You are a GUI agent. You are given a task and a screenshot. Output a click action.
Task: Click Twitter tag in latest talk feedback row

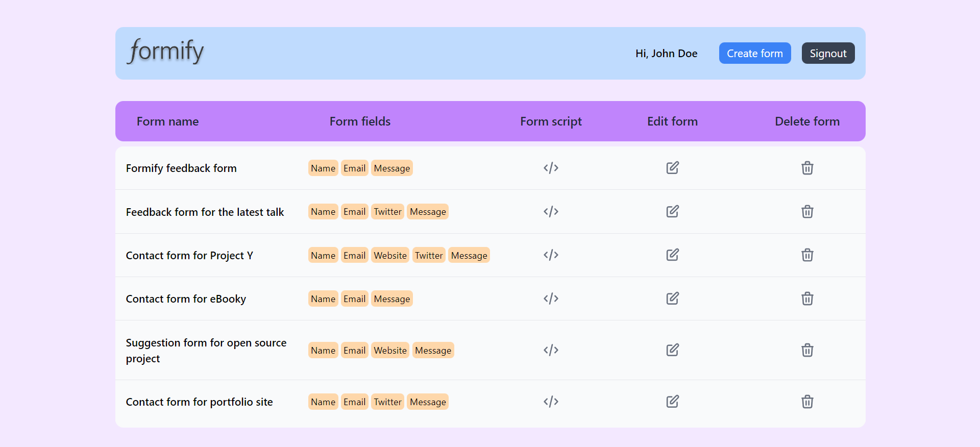coord(387,212)
